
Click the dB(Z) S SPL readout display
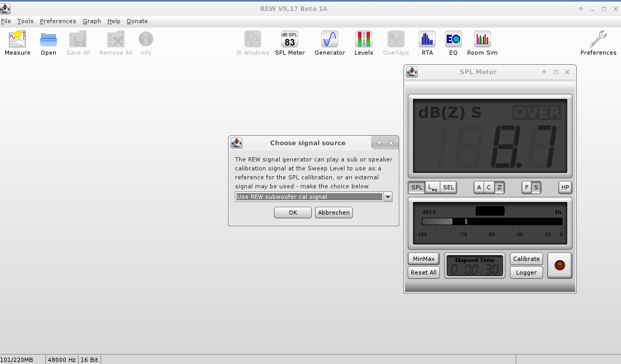click(490, 136)
